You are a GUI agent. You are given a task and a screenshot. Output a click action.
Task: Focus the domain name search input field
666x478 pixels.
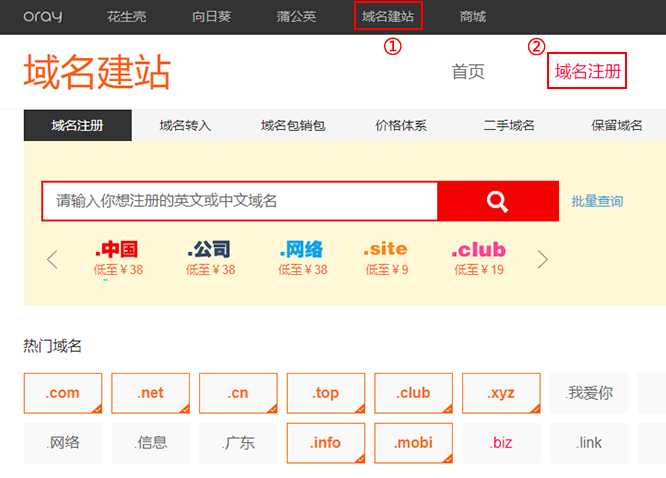coord(240,201)
